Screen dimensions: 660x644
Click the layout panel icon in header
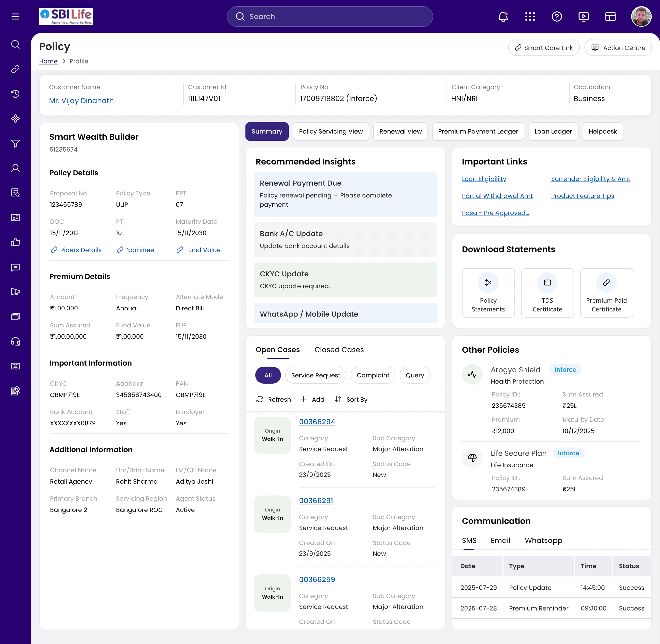click(x=610, y=16)
